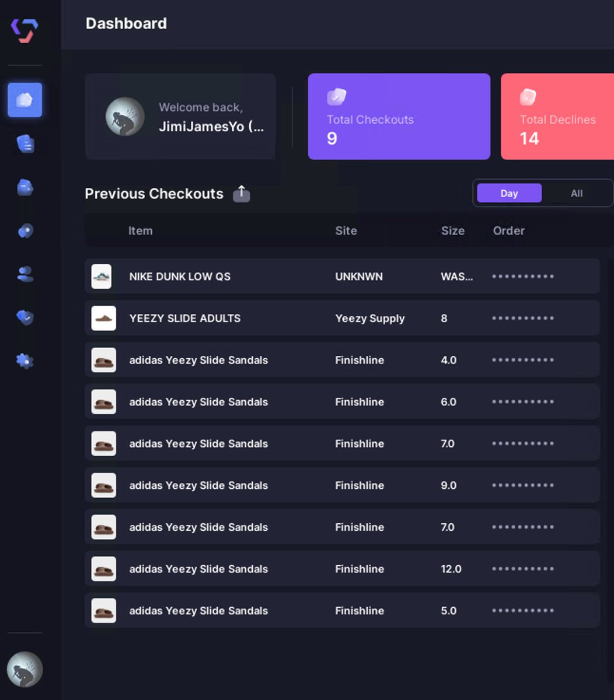Click the Dashboard page title
This screenshot has width=614, height=700.
point(126,23)
